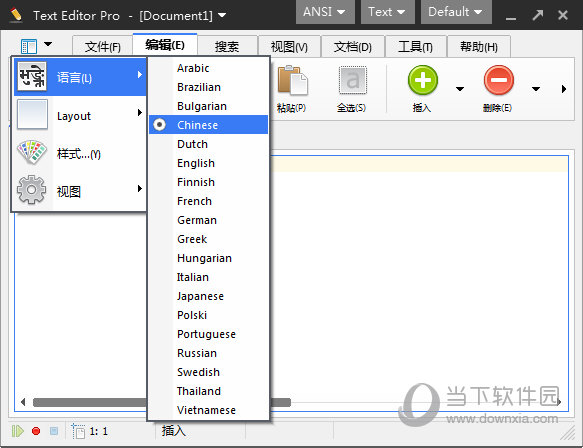Expand the 语言(L) submenu
This screenshot has width=583, height=448.
80,77
